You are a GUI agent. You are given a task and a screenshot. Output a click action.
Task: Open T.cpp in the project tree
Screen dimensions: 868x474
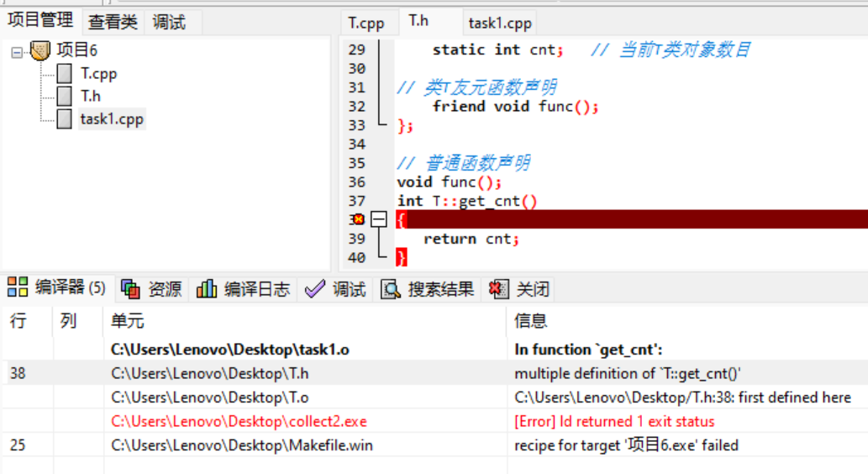click(x=98, y=74)
